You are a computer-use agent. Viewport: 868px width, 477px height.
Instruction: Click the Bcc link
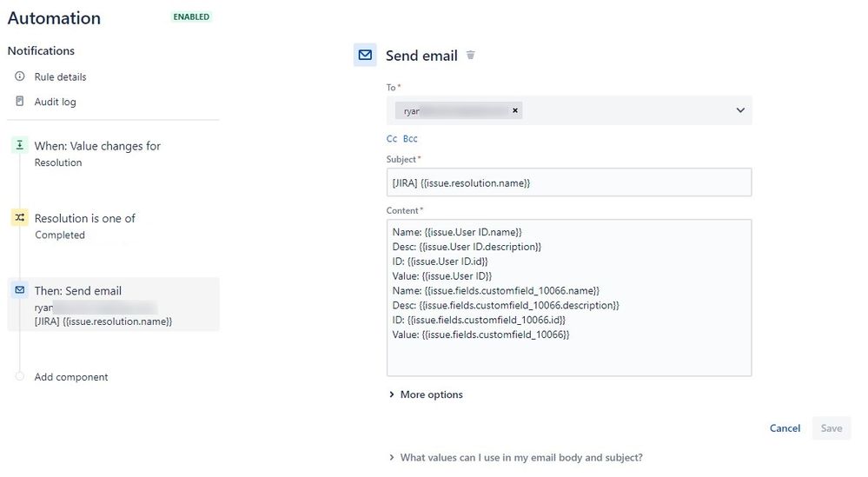click(x=410, y=139)
